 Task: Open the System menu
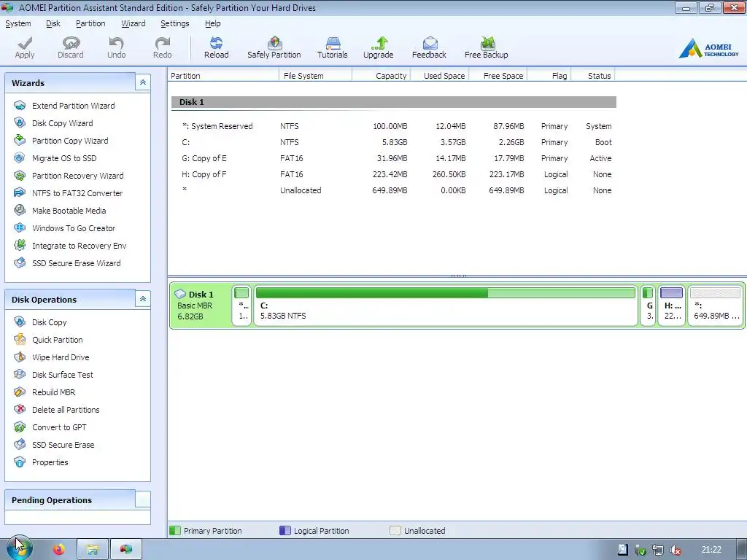point(18,23)
